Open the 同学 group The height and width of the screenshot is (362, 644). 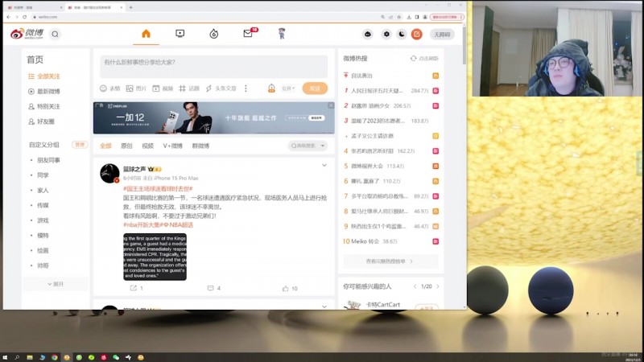[x=43, y=175]
